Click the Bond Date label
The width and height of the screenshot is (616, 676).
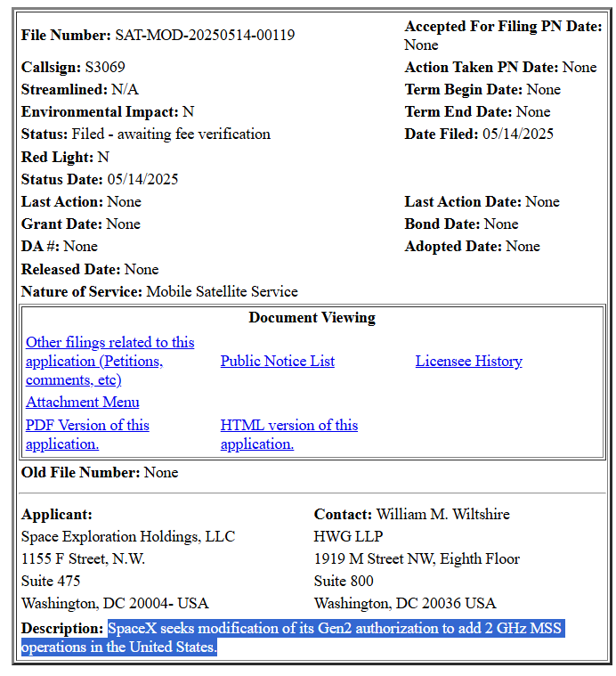click(x=442, y=224)
